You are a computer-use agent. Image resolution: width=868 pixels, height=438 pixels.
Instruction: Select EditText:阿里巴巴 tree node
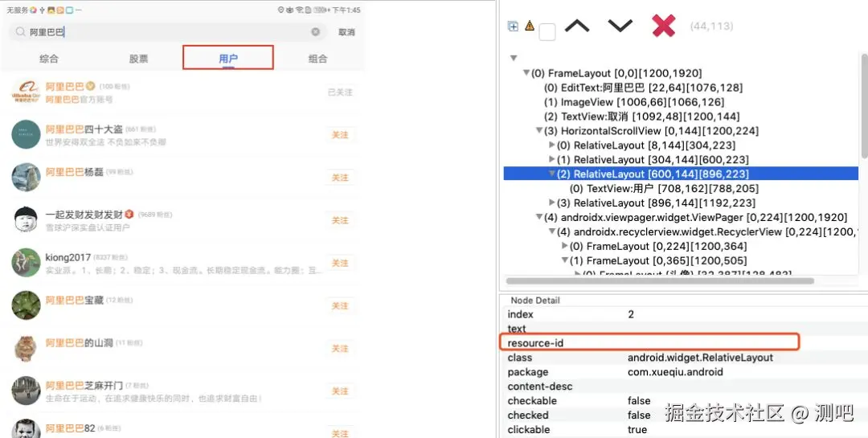[x=643, y=88]
